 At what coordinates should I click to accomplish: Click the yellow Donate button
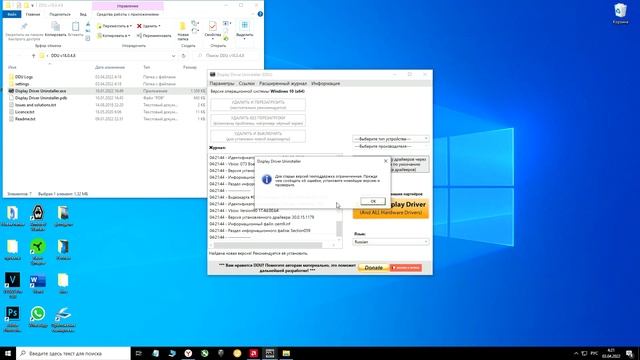[373, 268]
